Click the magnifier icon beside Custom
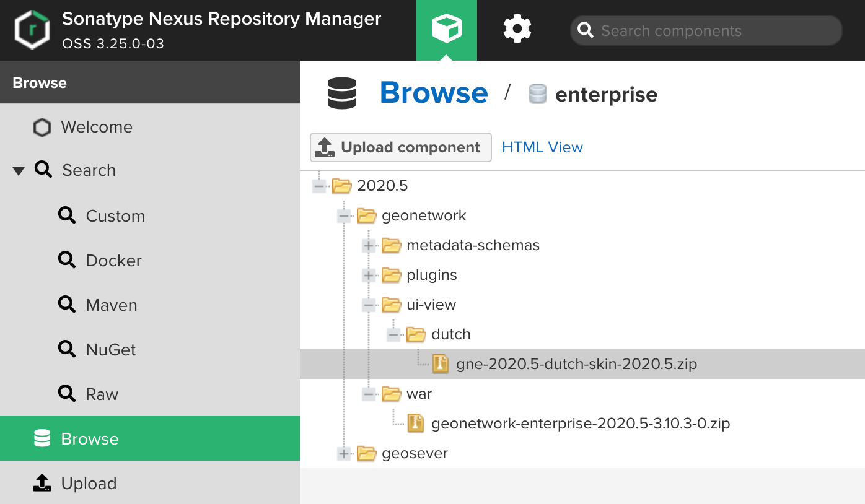The height and width of the screenshot is (504, 865). 67,215
